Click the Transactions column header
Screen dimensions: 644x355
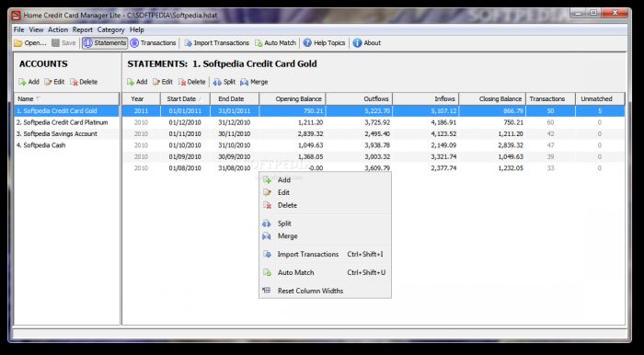pyautogui.click(x=551, y=99)
